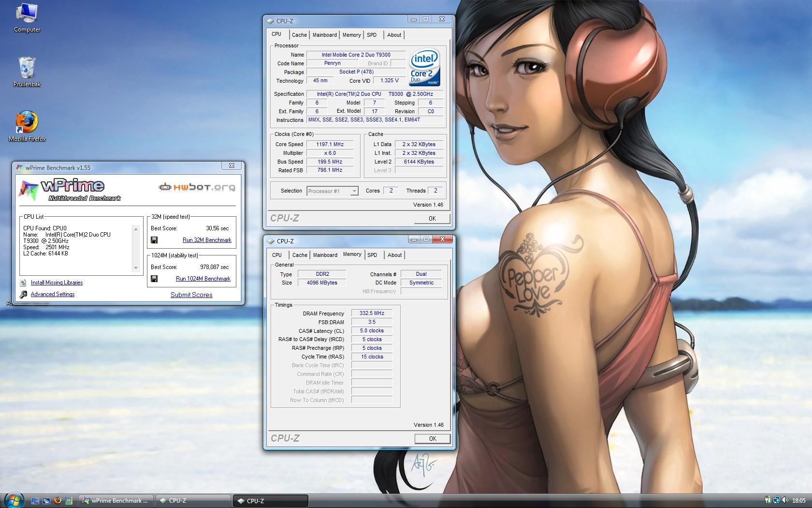Switch to wPrime Benchmark taskbar button
812x508 pixels.
click(116, 501)
